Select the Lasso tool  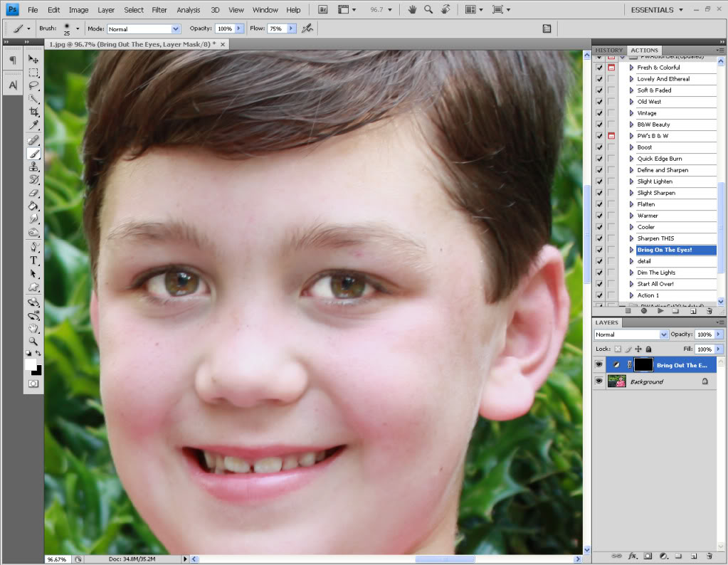33,85
